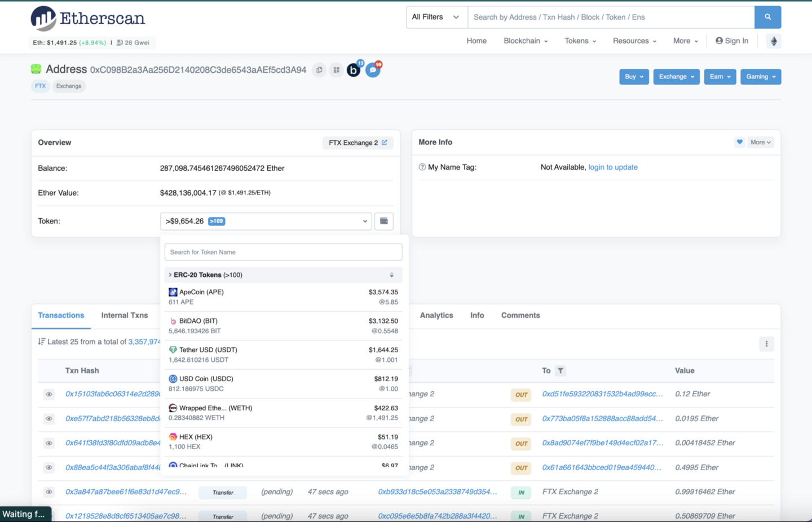The image size is (812, 522).
Task: Open the Blockscan profile icon
Action: pyautogui.click(x=353, y=70)
